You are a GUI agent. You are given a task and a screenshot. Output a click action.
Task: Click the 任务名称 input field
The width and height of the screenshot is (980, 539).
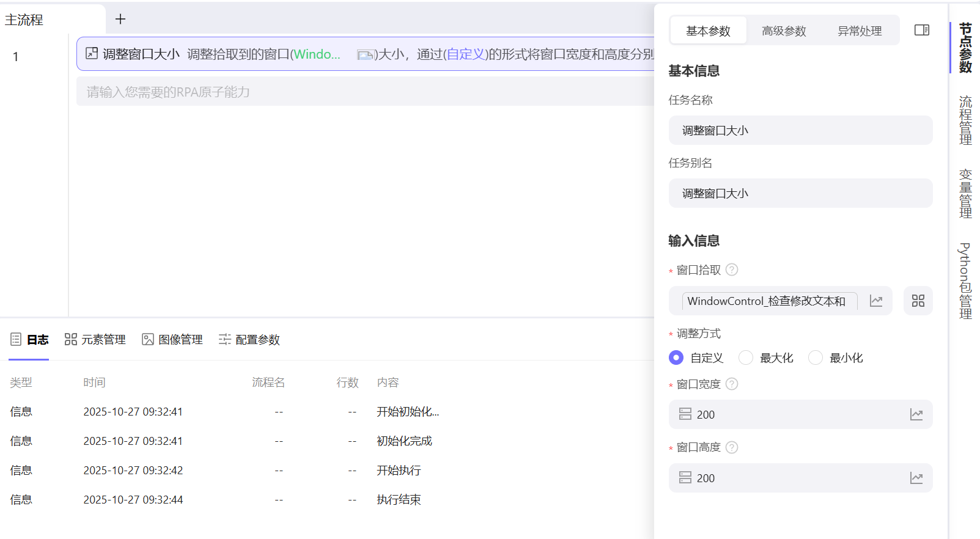[x=801, y=130]
